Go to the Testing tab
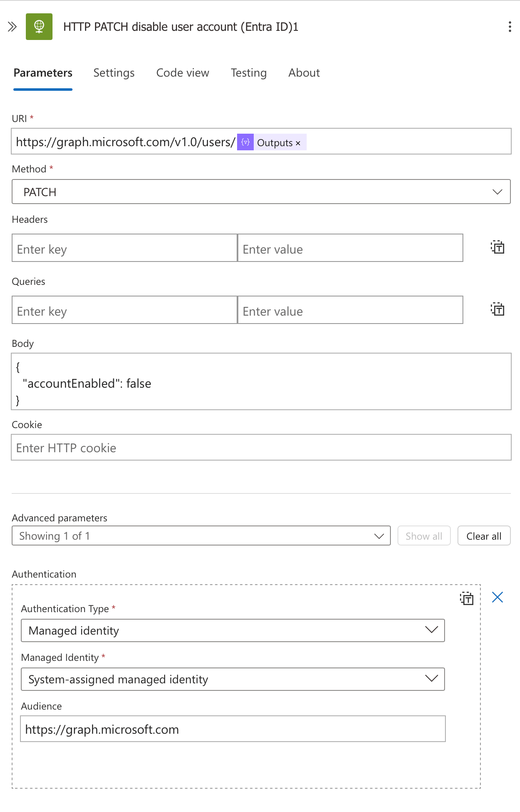Image resolution: width=520 pixels, height=812 pixels. point(249,73)
